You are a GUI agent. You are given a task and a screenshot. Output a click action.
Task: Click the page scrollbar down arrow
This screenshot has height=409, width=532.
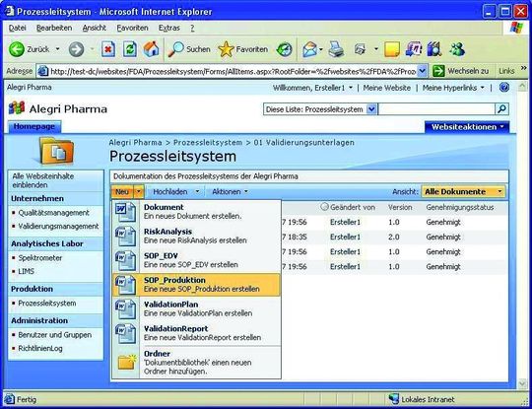pos(523,383)
